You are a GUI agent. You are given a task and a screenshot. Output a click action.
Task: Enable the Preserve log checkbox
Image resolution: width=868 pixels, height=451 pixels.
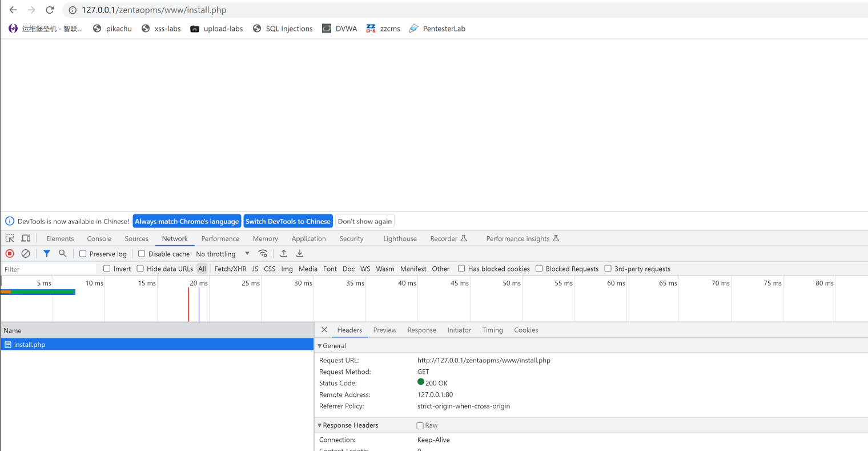(83, 254)
